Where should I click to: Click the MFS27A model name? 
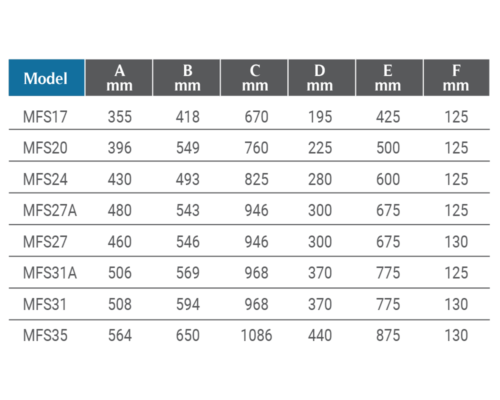coord(50,210)
